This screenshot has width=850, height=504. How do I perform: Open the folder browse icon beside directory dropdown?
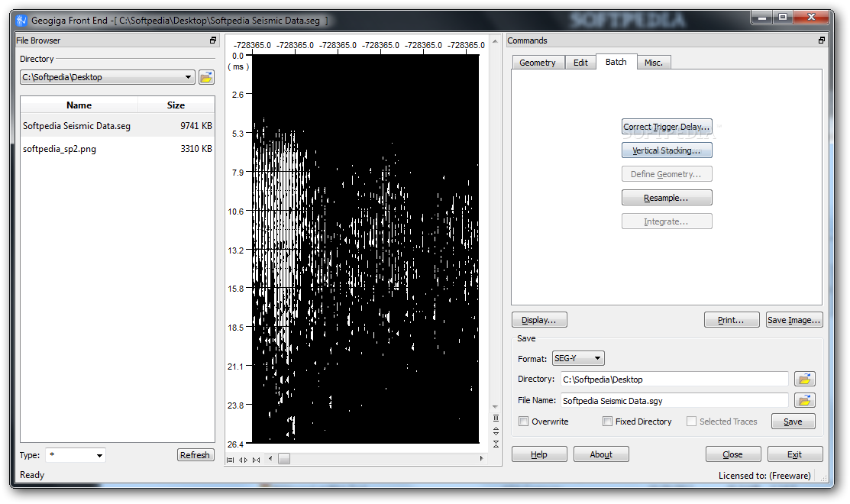[x=206, y=77]
